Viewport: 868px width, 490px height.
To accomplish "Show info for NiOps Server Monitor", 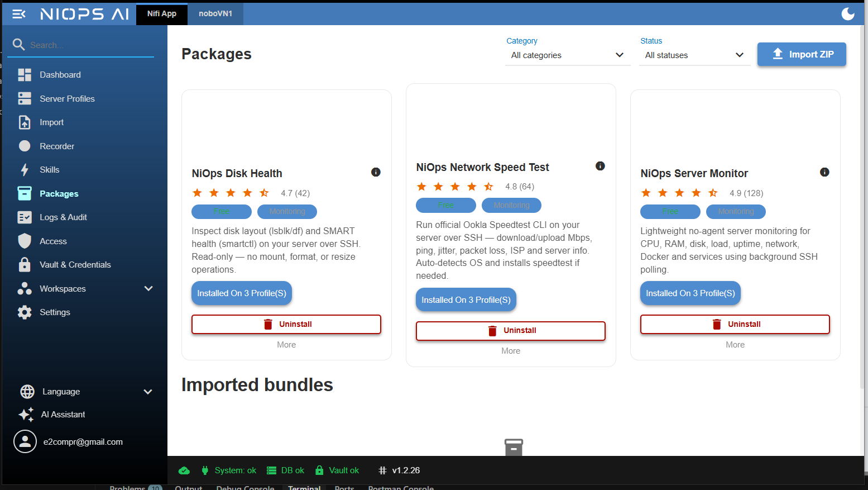I will 824,172.
